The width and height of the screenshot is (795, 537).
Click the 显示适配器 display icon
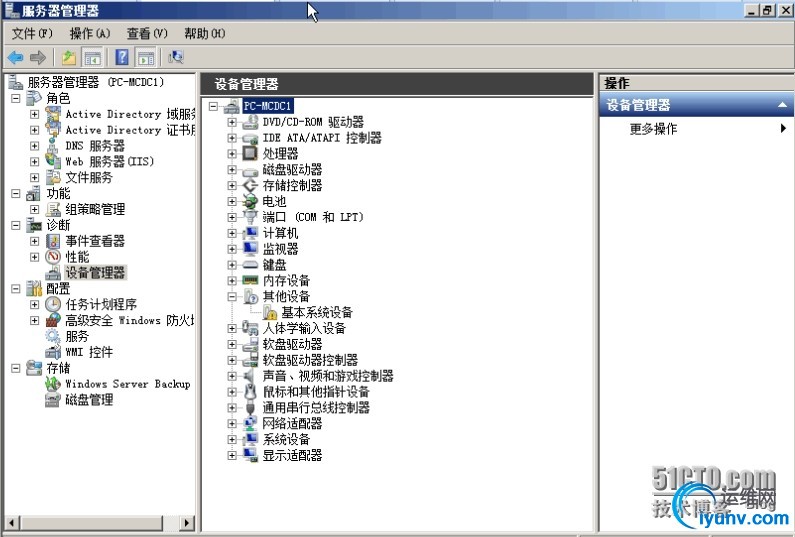point(250,455)
